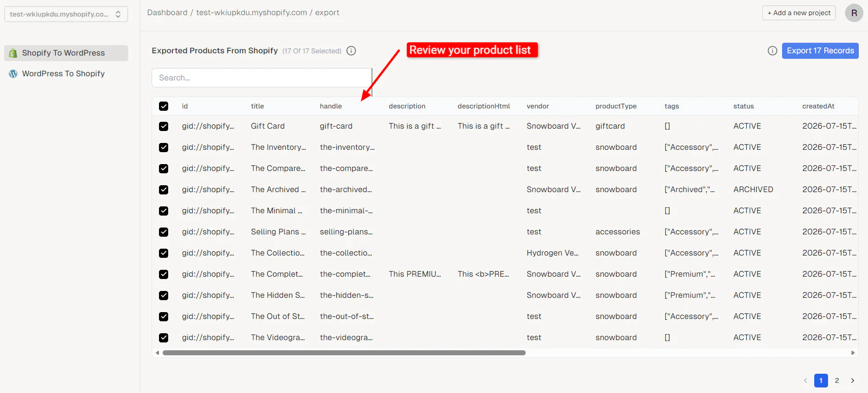This screenshot has width=868, height=393.
Task: Uncheck the The Inventory row checkbox
Action: click(164, 148)
